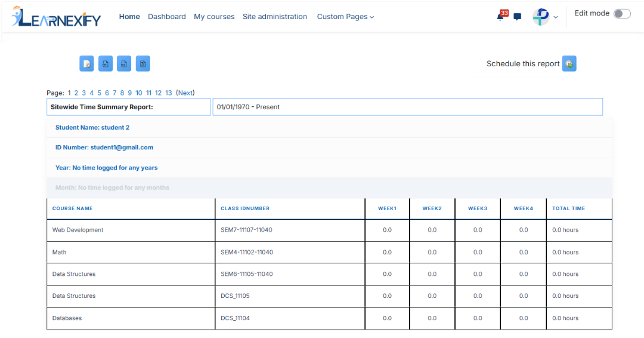Open the report settings page-gear icon
The width and height of the screenshot is (644, 338).
point(86,64)
